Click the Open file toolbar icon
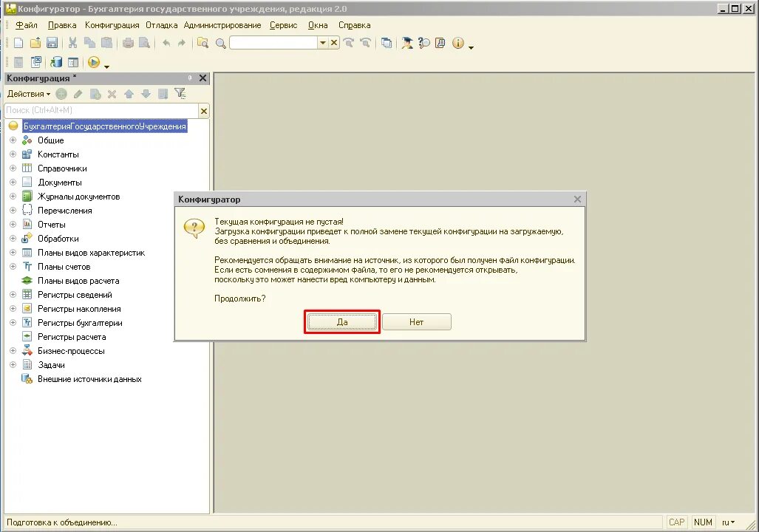The width and height of the screenshot is (759, 532). (x=35, y=43)
